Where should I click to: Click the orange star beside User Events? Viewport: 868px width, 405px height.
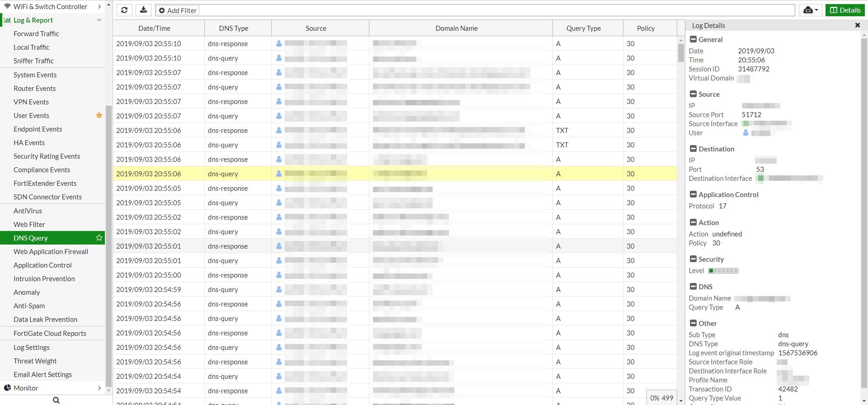pos(99,115)
